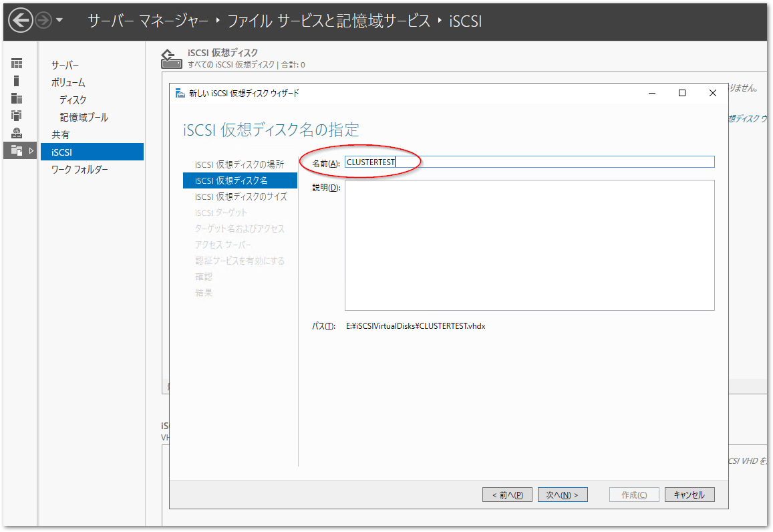Go to iSCSI 仮想ディスクの場所 wizard step
The image size is (773, 532).
click(240, 164)
